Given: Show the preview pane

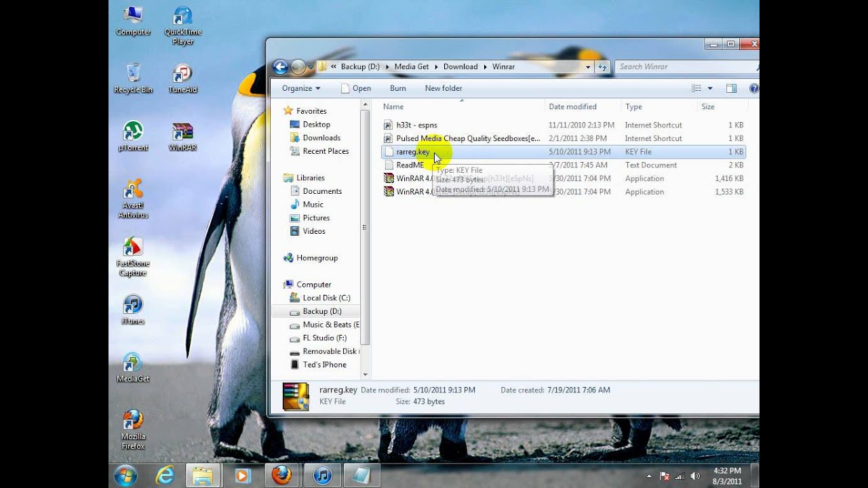Looking at the screenshot, I should (x=731, y=88).
